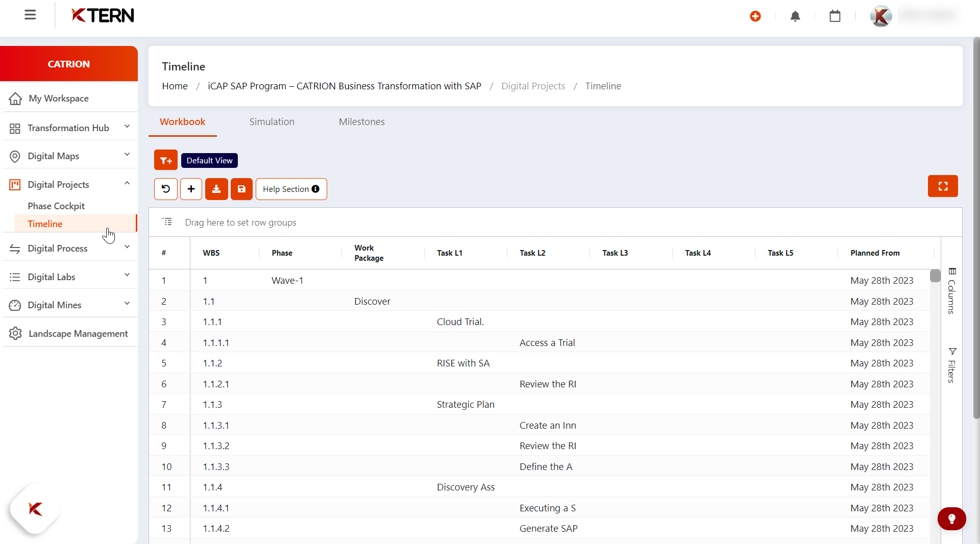Viewport: 980px width, 544px height.
Task: Click the Digital Mines gauge icon
Action: coord(15,305)
